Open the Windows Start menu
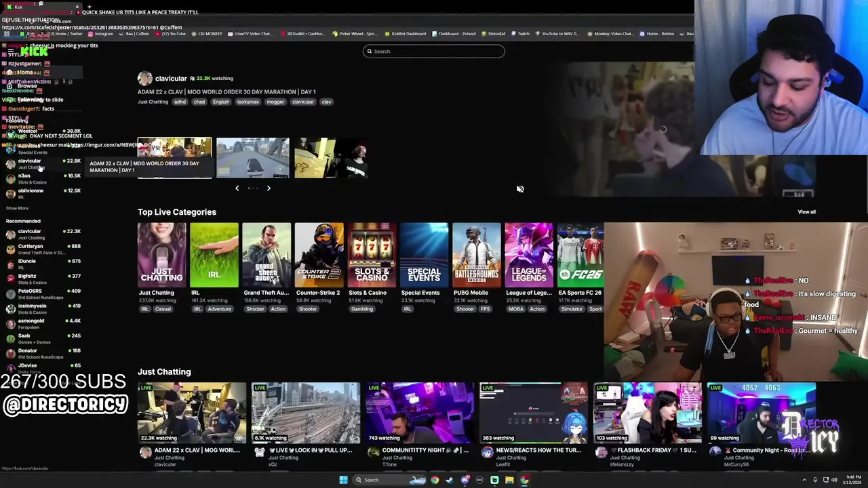Screen dimensions: 868x488 pos(344,480)
